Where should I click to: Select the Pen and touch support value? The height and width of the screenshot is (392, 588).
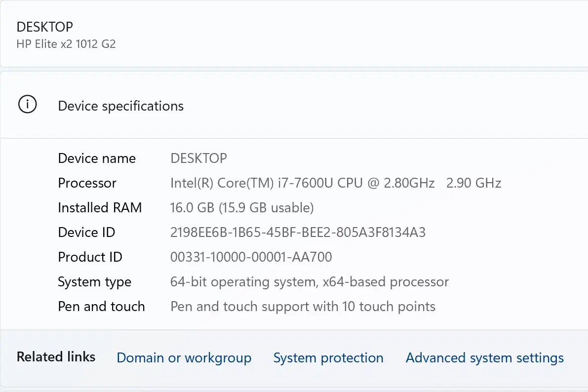pos(303,307)
